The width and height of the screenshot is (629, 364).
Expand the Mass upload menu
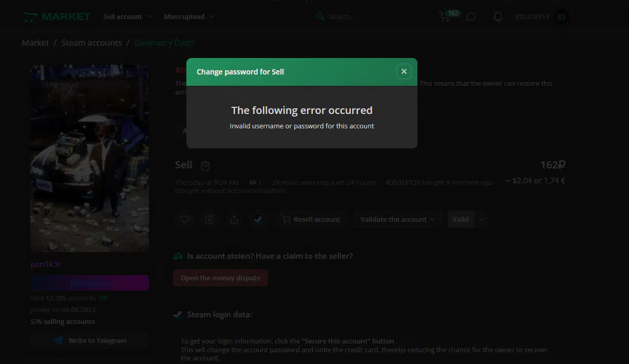189,16
